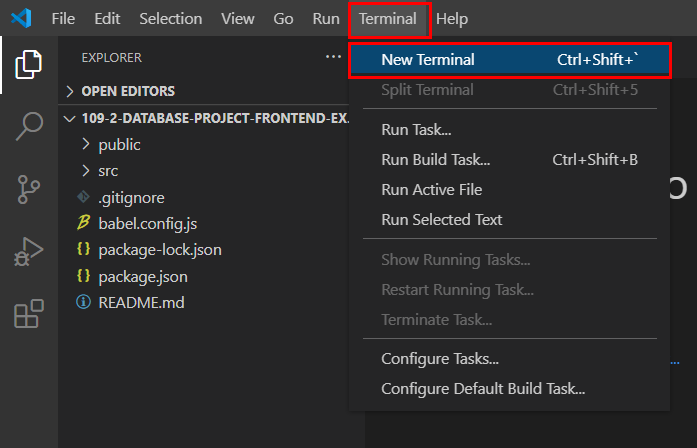Open the Run and Debug icon
The width and height of the screenshot is (697, 448).
(28, 251)
